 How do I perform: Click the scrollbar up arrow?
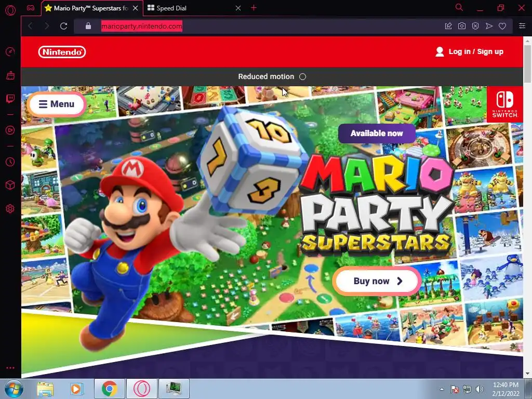pos(527,41)
